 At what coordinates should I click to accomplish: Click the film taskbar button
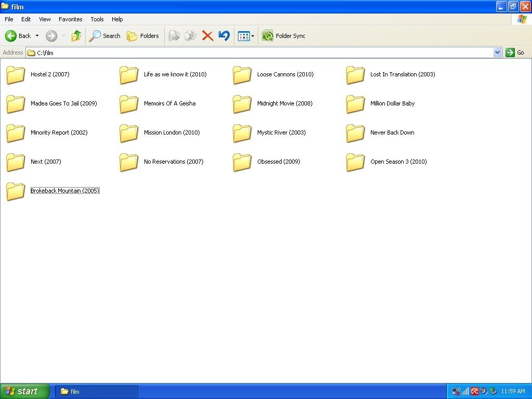(97, 392)
